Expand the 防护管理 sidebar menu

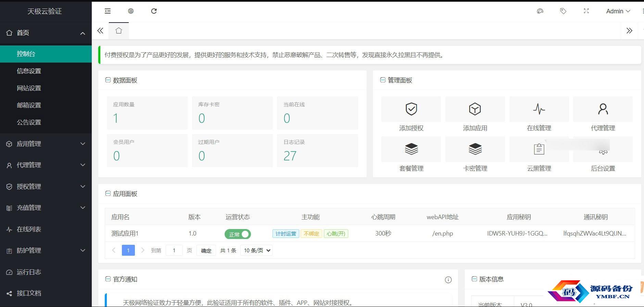tap(46, 250)
